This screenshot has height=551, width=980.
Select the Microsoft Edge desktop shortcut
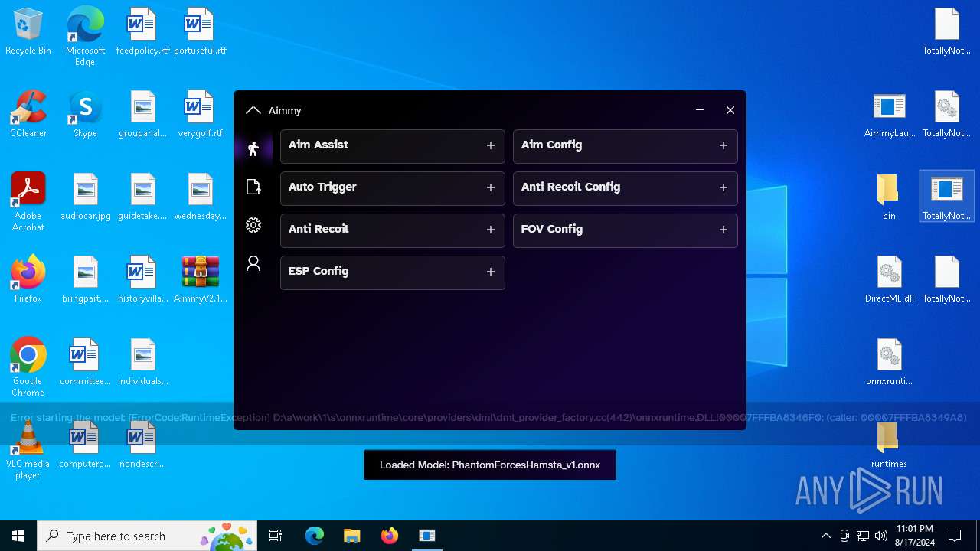click(x=85, y=37)
